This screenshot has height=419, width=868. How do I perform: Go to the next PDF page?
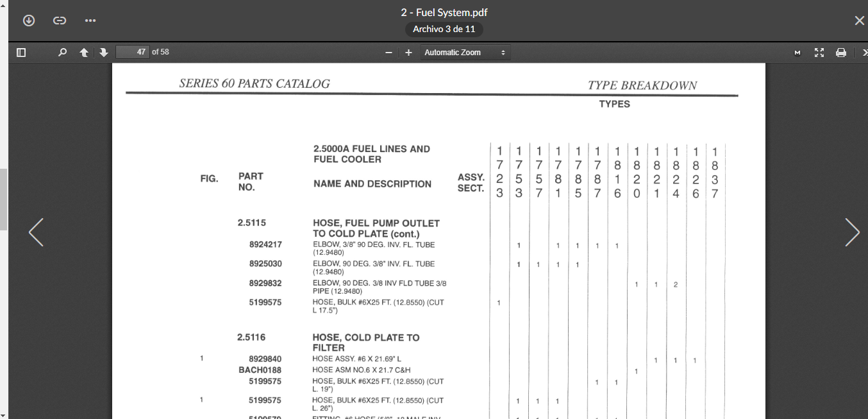click(103, 53)
